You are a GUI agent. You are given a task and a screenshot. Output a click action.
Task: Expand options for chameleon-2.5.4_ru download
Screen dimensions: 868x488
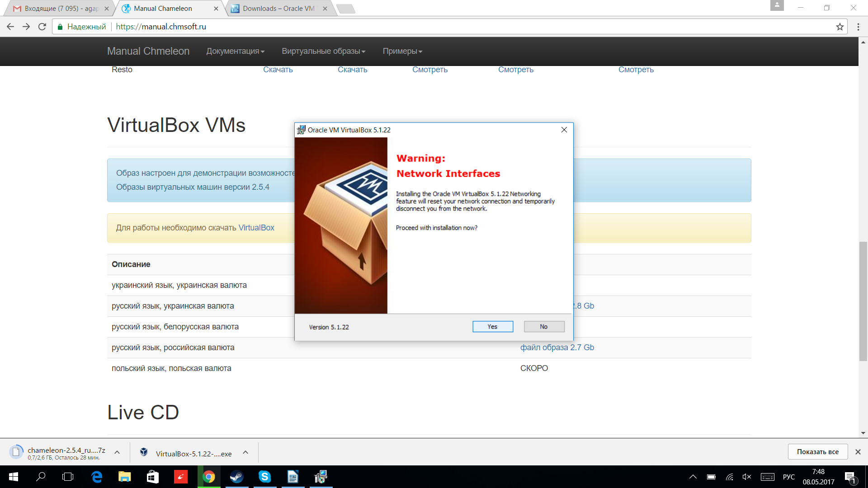pyautogui.click(x=117, y=452)
